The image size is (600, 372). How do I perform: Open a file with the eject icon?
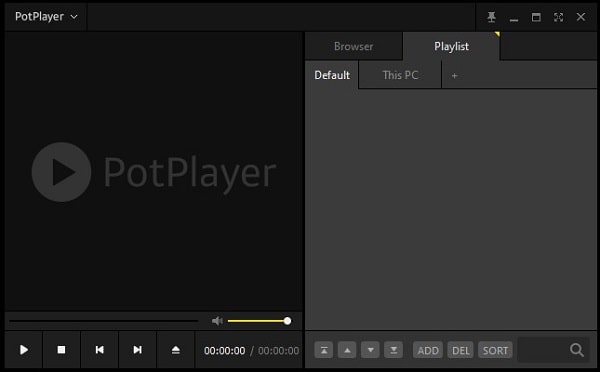pos(176,350)
